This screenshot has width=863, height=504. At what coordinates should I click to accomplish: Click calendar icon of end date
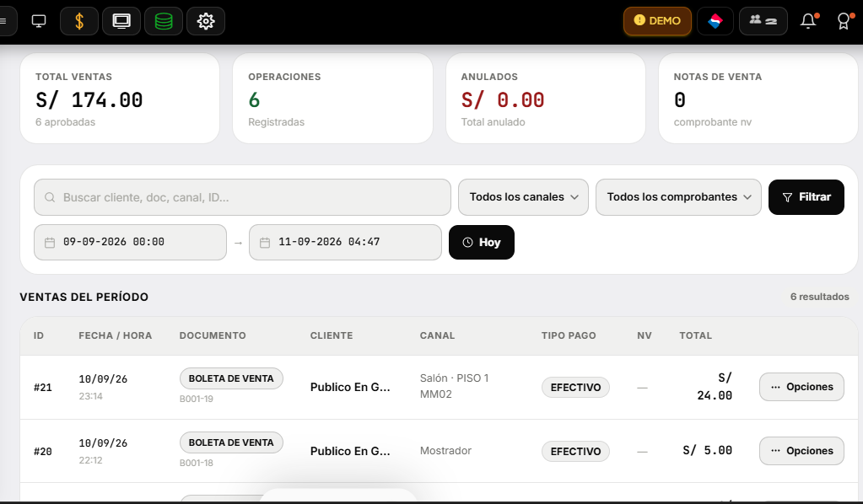[265, 243]
